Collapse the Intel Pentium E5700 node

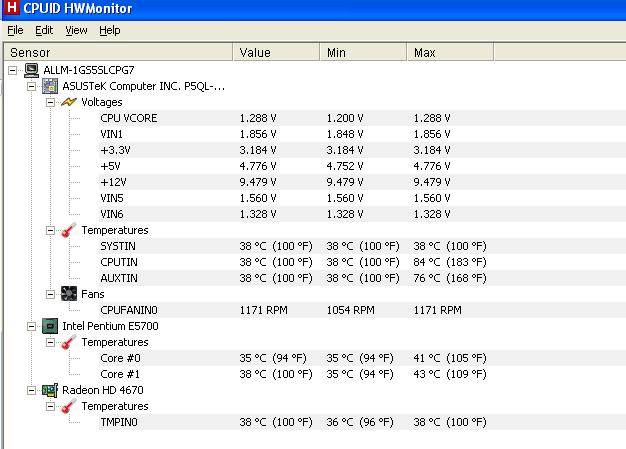[x=31, y=326]
